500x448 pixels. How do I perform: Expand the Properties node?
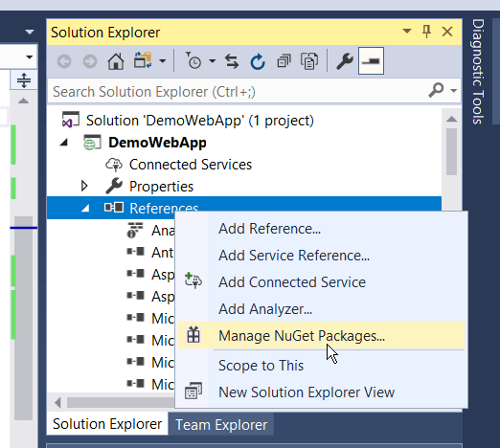pos(84,186)
